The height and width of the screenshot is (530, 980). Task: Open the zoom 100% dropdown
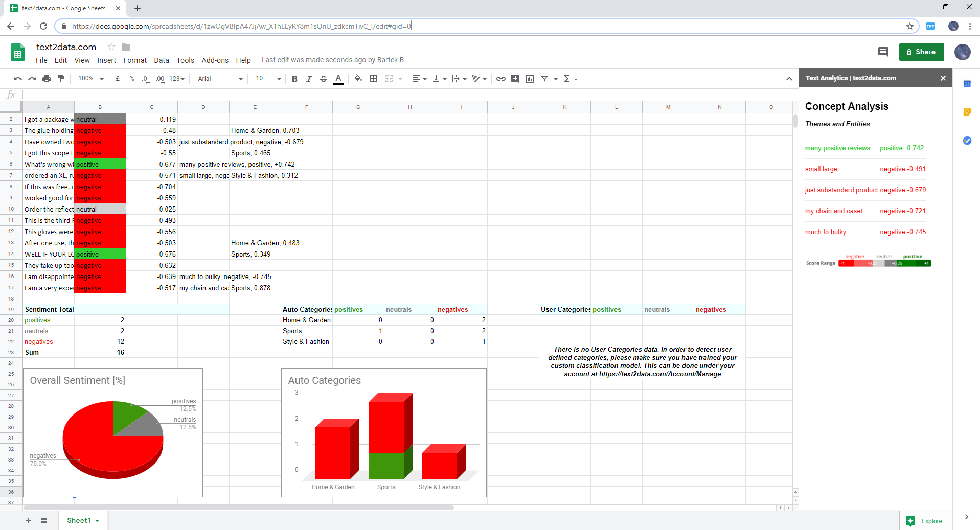click(x=91, y=79)
